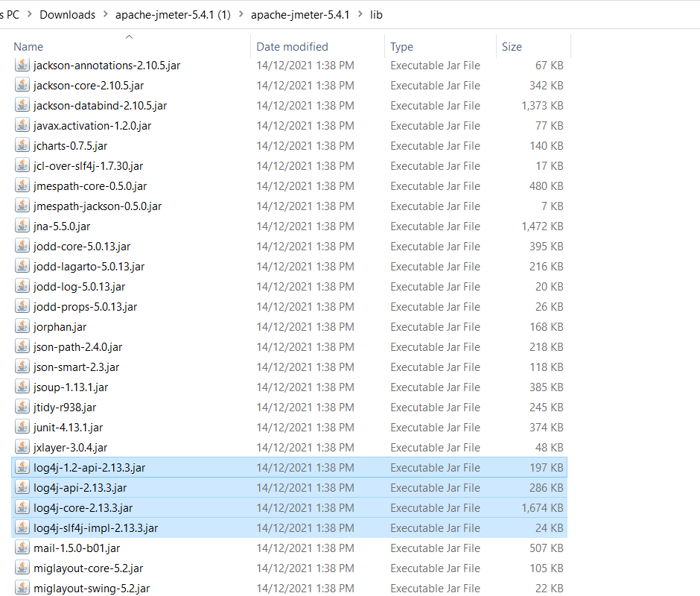Open the chevron after Downloads
The height and width of the screenshot is (596, 700).
click(104, 14)
